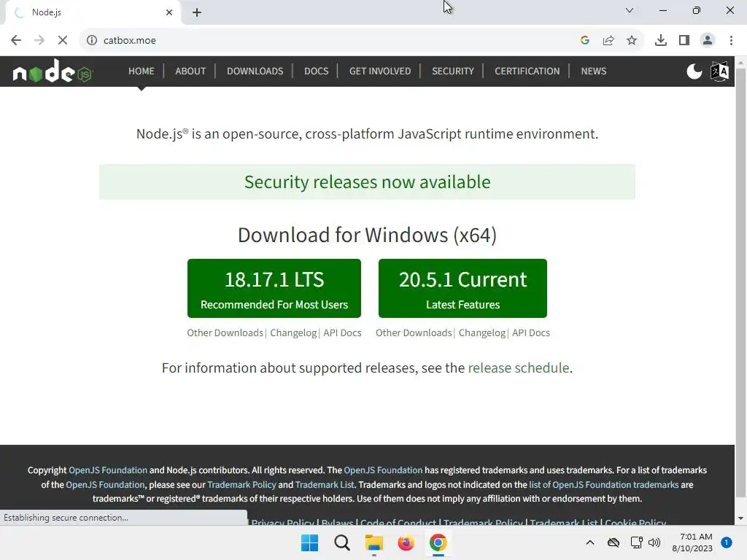The width and height of the screenshot is (747, 560).
Task: Download 18.17.1 LTS version
Action: (274, 288)
